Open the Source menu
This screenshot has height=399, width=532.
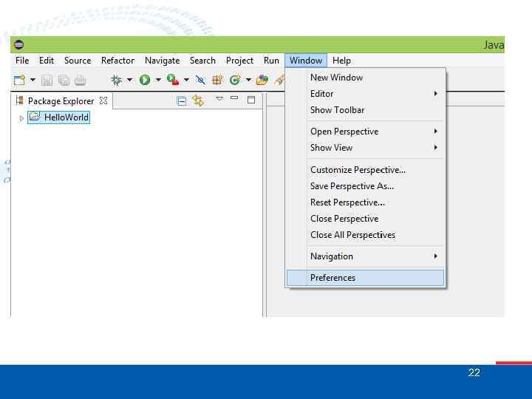tap(78, 61)
